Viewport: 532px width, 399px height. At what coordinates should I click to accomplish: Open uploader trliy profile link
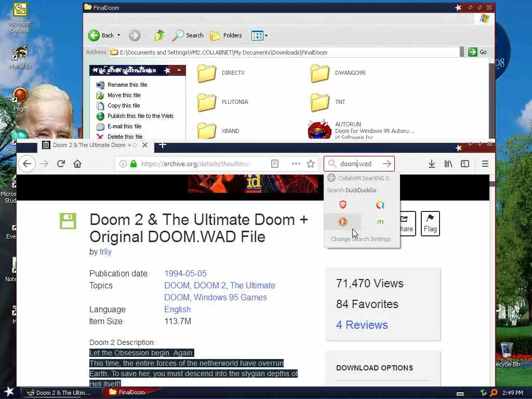click(105, 252)
